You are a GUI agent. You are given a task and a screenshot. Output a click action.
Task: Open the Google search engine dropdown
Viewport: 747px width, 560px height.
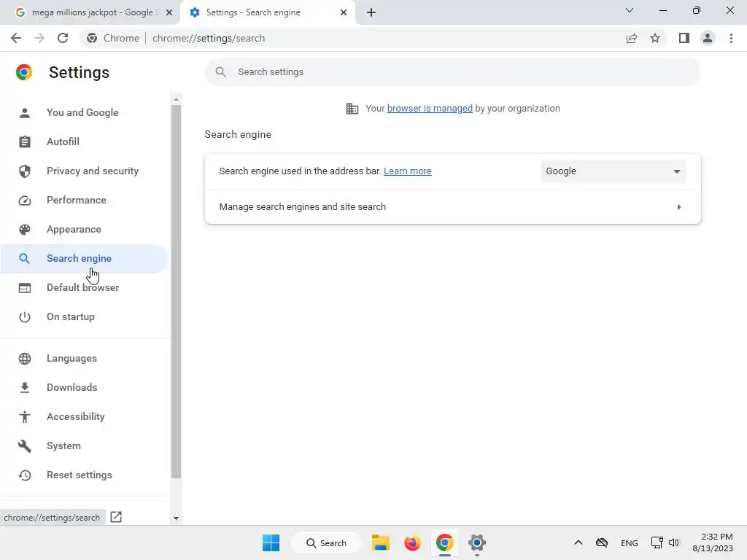(613, 171)
